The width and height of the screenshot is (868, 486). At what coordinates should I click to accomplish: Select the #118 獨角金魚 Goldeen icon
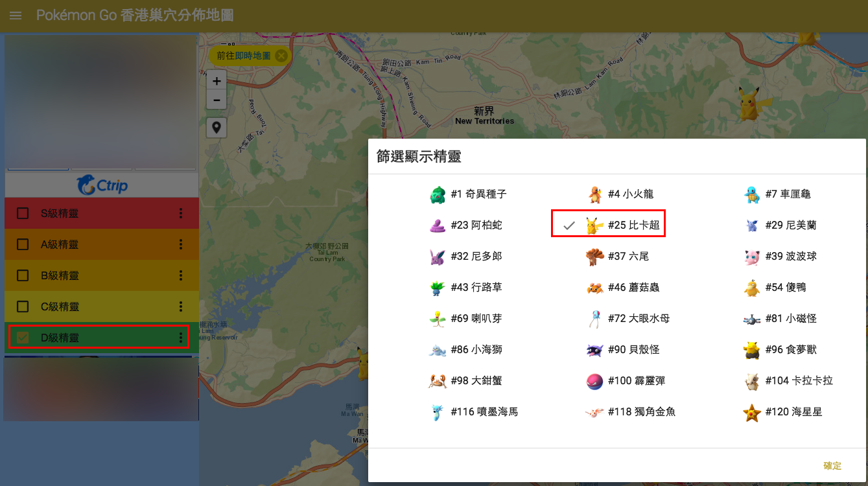click(x=595, y=412)
